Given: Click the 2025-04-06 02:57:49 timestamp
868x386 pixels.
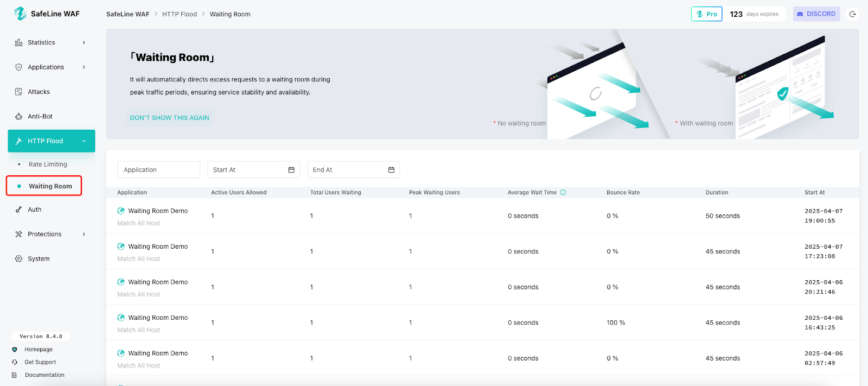Looking at the screenshot, I should click(x=824, y=358).
